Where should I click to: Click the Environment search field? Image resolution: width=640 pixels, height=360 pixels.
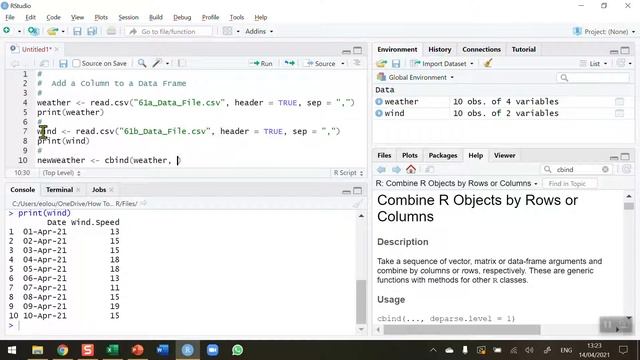point(593,78)
